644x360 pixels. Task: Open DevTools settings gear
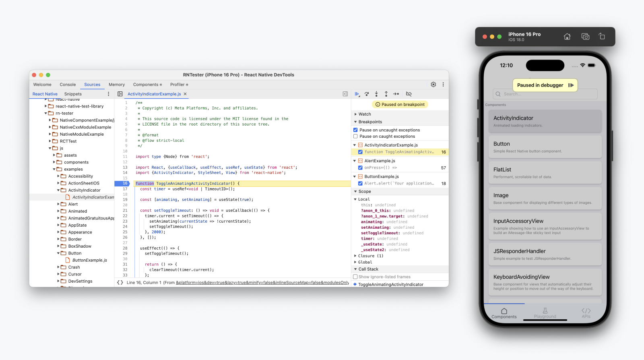tap(433, 85)
